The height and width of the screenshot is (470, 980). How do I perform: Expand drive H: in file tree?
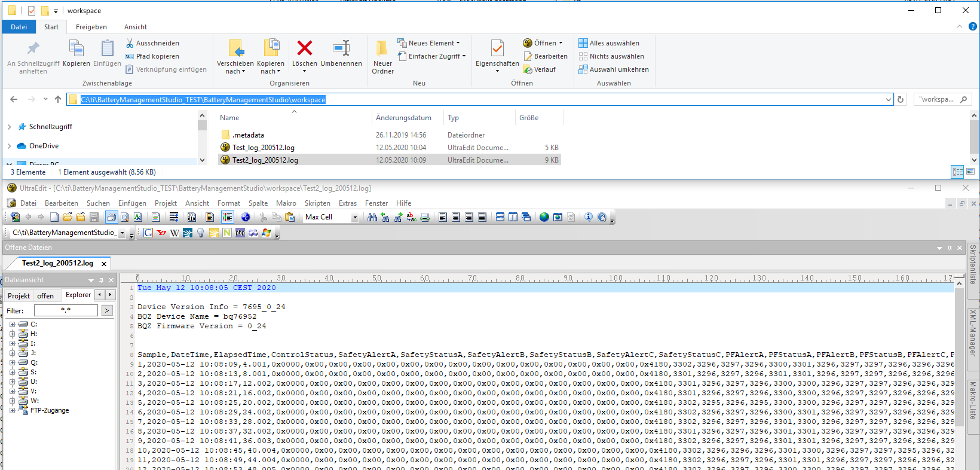pos(12,334)
